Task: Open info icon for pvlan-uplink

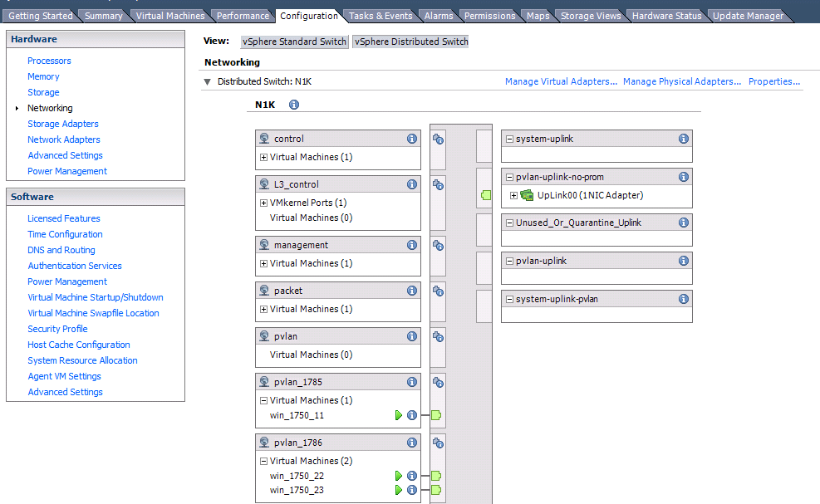Action: coord(684,261)
